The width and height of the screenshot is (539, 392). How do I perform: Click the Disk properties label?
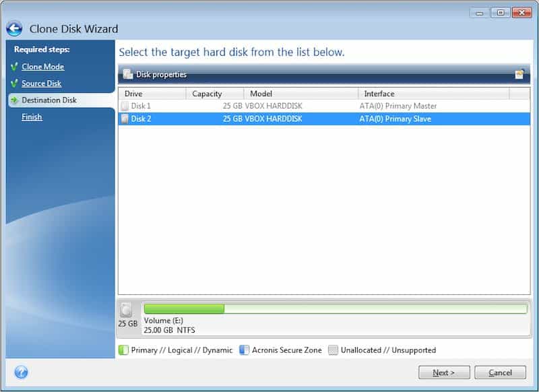161,75
